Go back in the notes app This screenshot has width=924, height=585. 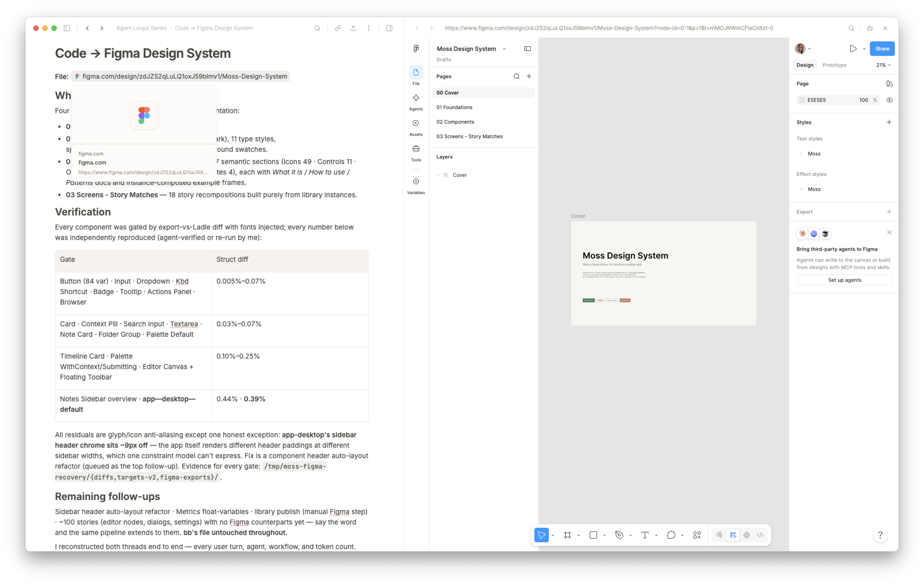pyautogui.click(x=88, y=28)
